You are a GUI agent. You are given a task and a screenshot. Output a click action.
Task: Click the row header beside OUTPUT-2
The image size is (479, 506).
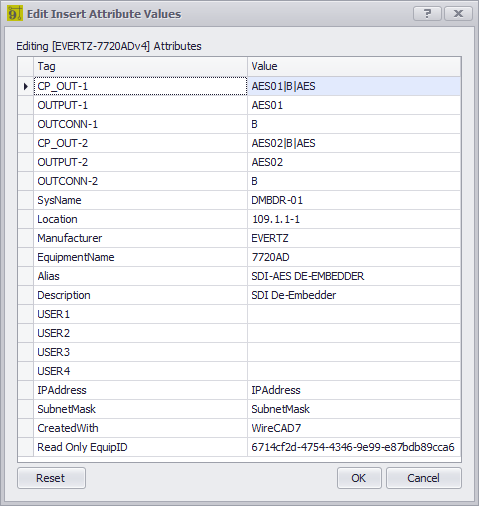[x=26, y=162]
